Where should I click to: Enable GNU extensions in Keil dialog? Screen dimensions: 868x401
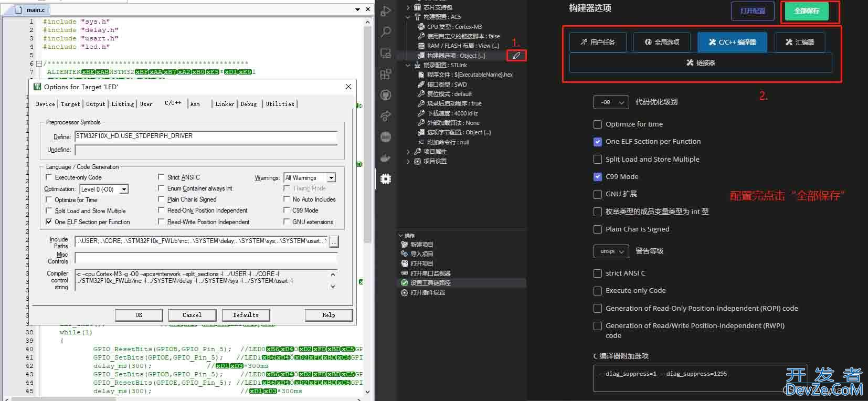click(287, 221)
